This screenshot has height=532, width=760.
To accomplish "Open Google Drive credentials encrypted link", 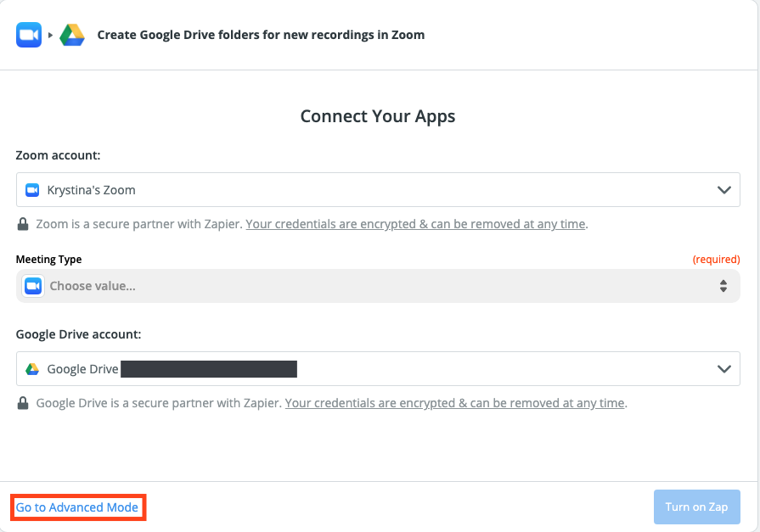I will pos(454,403).
